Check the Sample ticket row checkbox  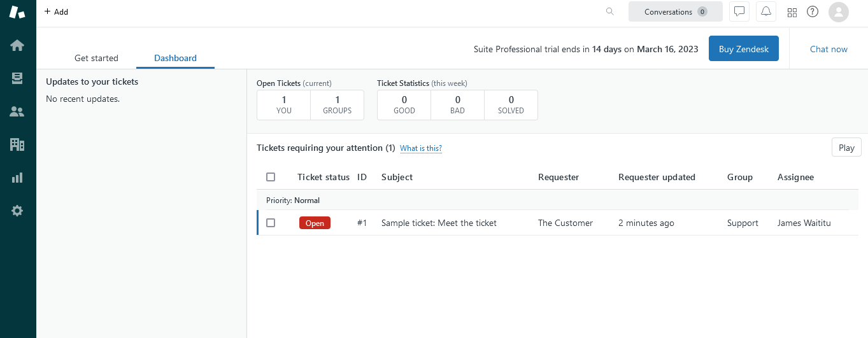[x=271, y=223]
